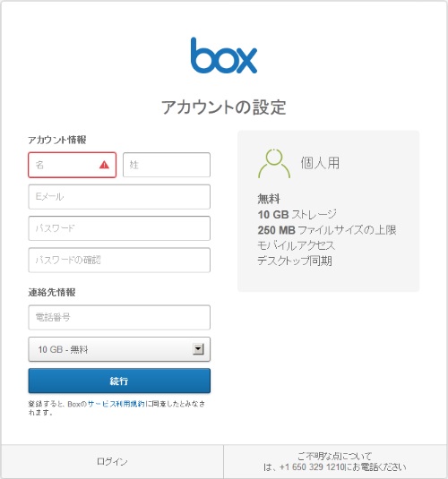Open the サービス利用規約 terms link
The image size is (448, 479).
pyautogui.click(x=116, y=404)
